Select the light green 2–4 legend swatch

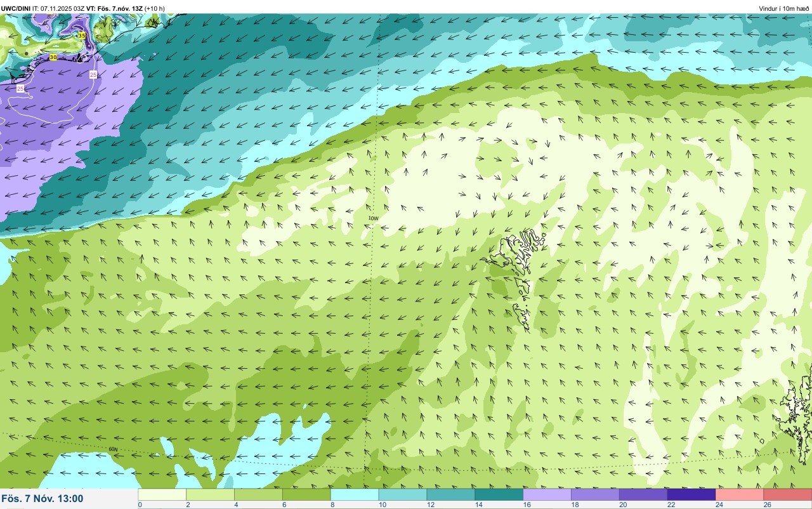pos(211,494)
